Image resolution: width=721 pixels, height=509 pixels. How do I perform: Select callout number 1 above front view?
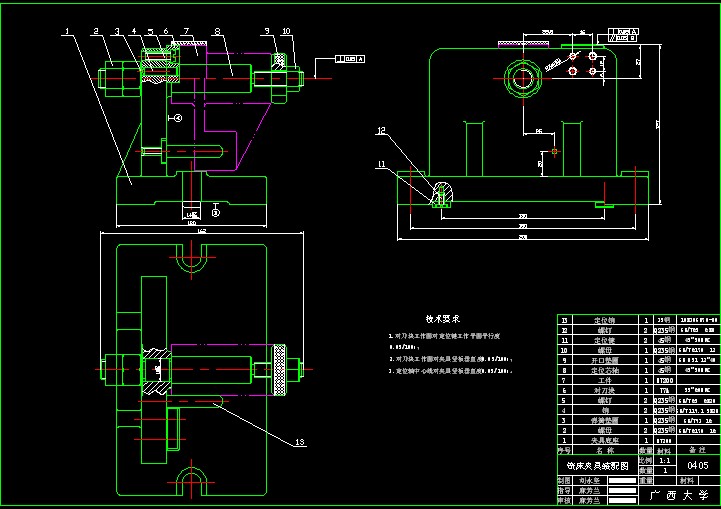click(67, 31)
